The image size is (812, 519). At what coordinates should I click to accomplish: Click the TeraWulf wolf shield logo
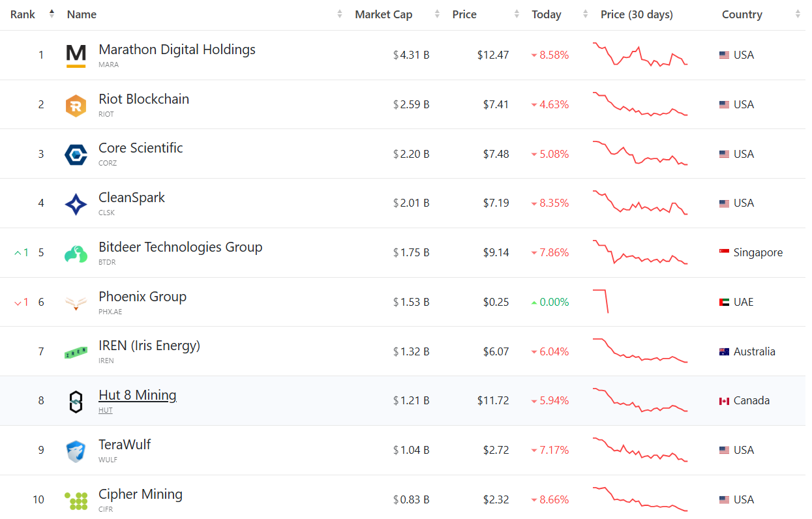76,451
